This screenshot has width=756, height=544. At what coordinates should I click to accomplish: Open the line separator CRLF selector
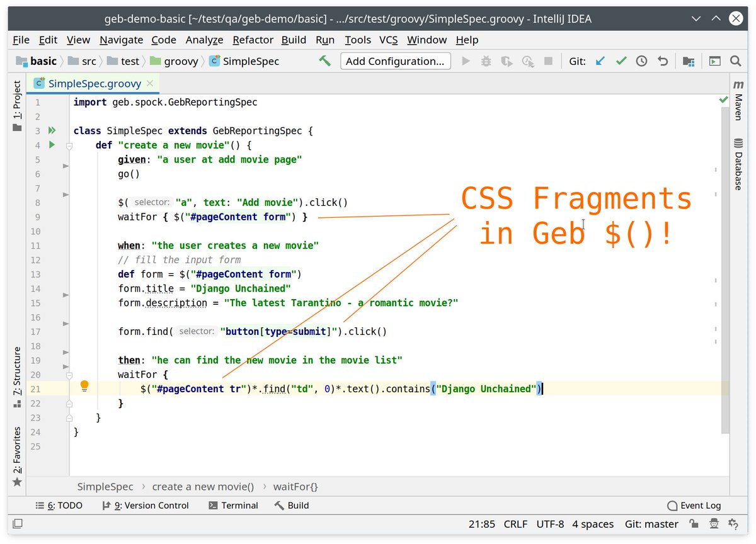pyautogui.click(x=516, y=524)
